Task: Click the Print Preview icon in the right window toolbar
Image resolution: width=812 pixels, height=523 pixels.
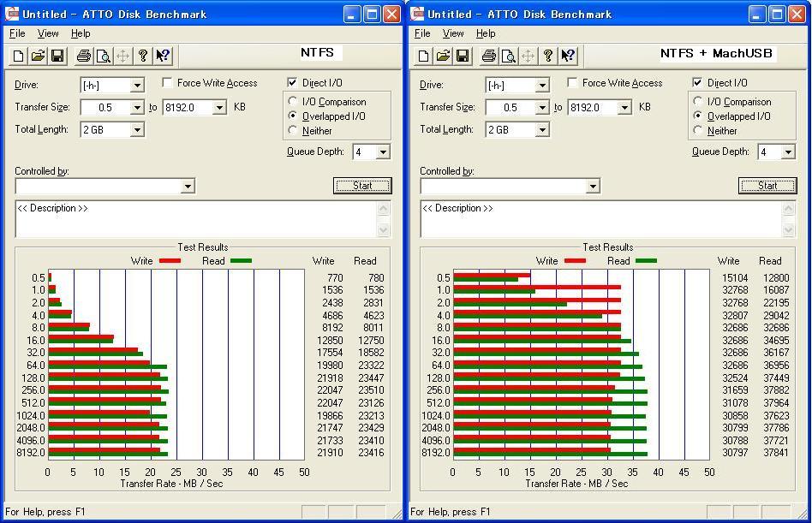Action: pyautogui.click(x=509, y=56)
